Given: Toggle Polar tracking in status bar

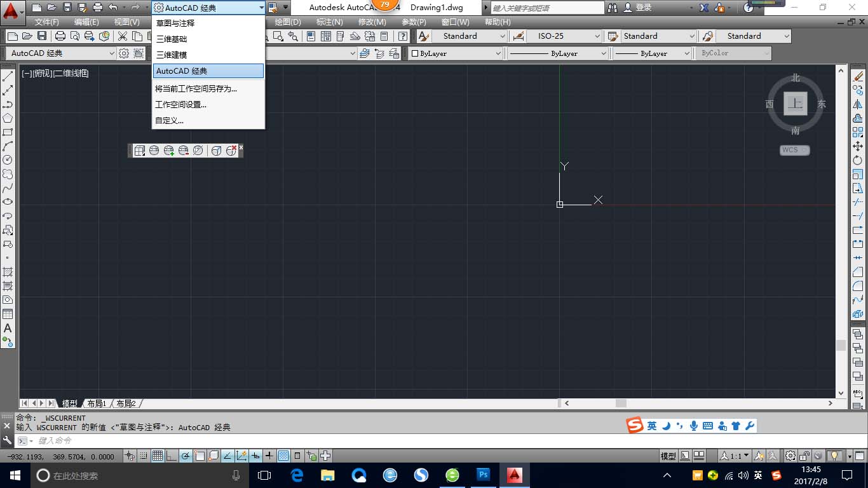Looking at the screenshot, I should point(186,456).
